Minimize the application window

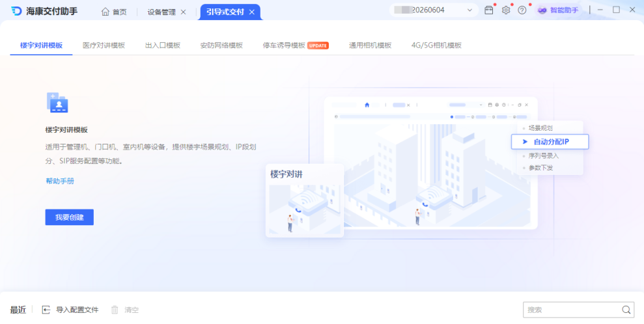(600, 10)
